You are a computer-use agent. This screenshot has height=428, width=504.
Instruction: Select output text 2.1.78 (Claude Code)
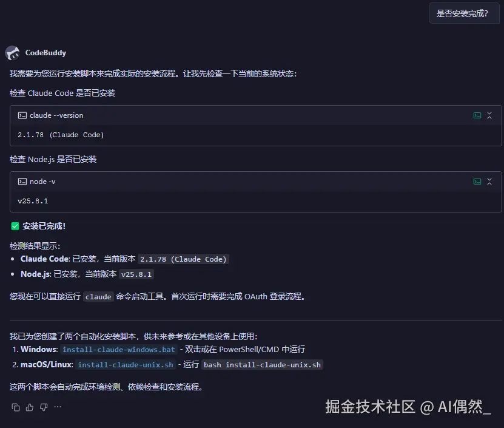pos(61,135)
